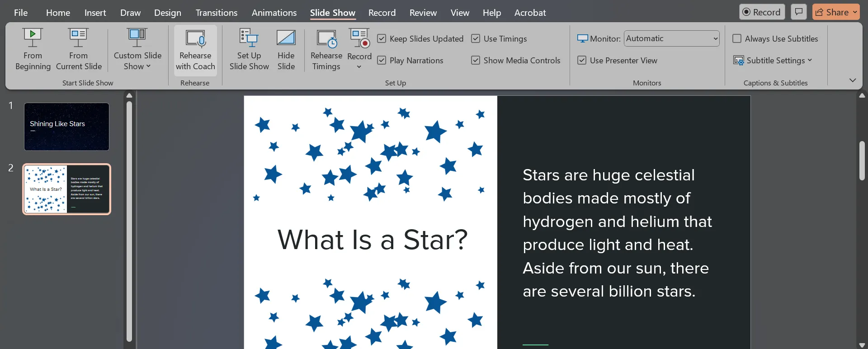The height and width of the screenshot is (349, 868).
Task: Select slide 1 thumbnail Shining Like Stars
Action: pos(66,127)
